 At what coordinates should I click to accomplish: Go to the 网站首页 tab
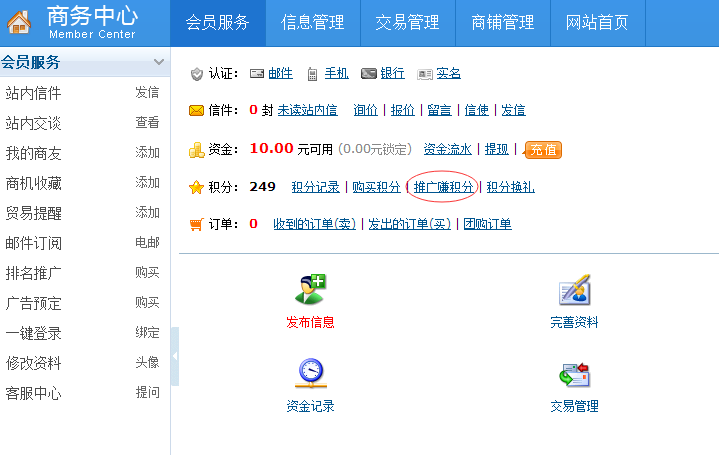tap(597, 23)
